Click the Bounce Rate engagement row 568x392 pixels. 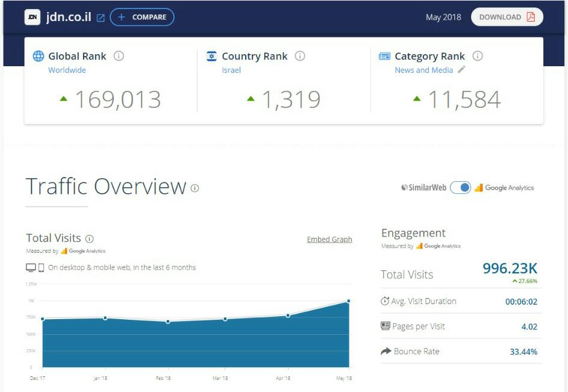tap(461, 352)
